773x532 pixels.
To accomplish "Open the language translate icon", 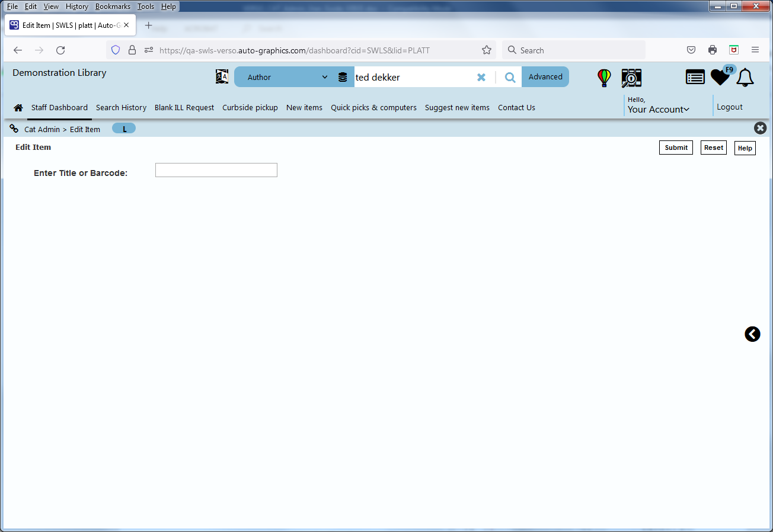I will [222, 76].
